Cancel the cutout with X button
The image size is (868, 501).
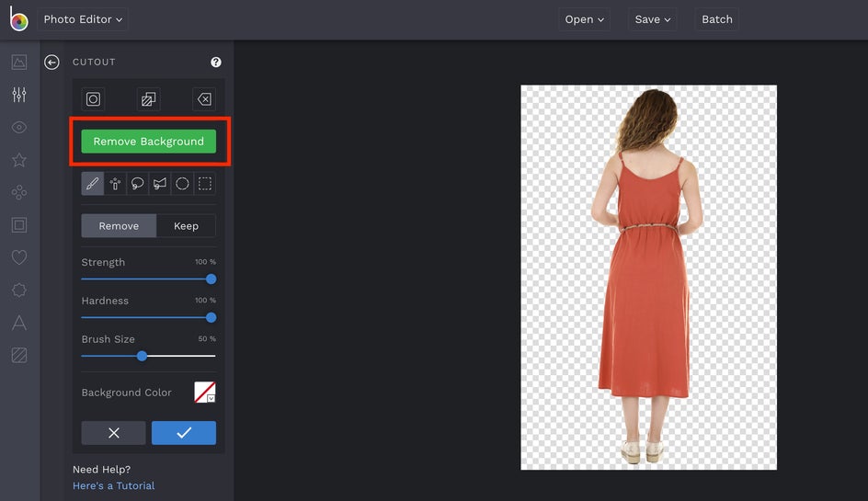pos(113,433)
